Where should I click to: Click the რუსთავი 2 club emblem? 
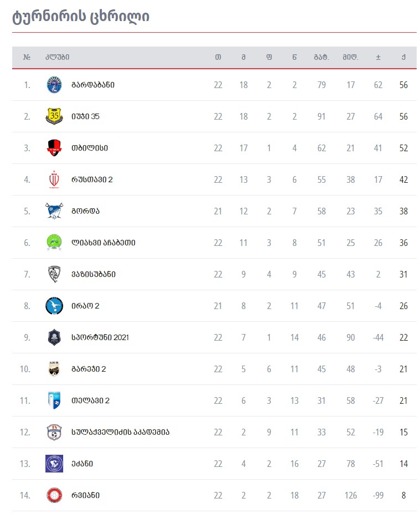[x=54, y=179]
